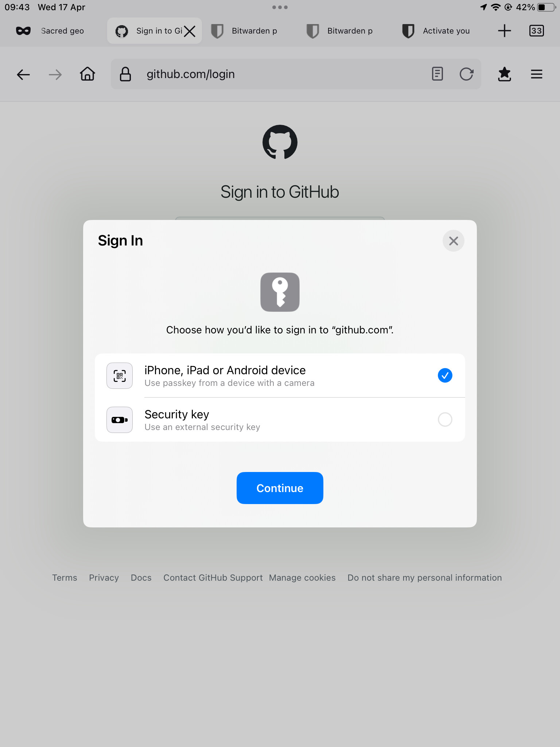
Task: Open the Contact GitHub Support link
Action: [x=213, y=578]
